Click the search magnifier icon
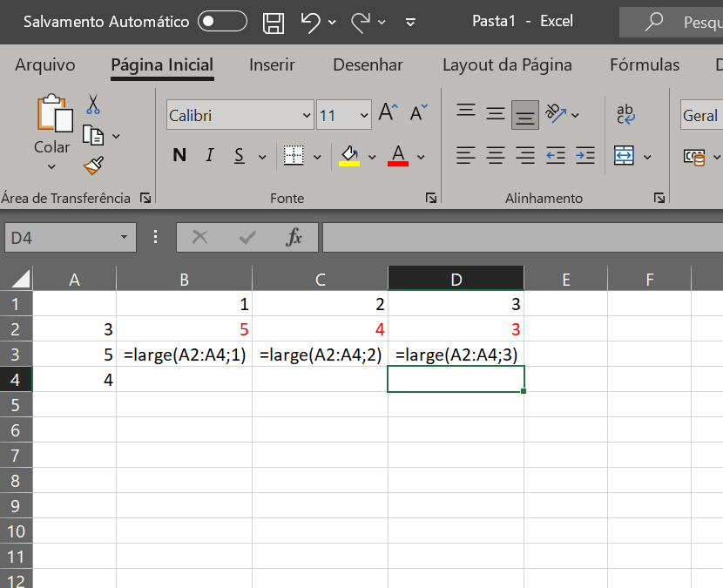This screenshot has height=588, width=723. click(x=654, y=21)
